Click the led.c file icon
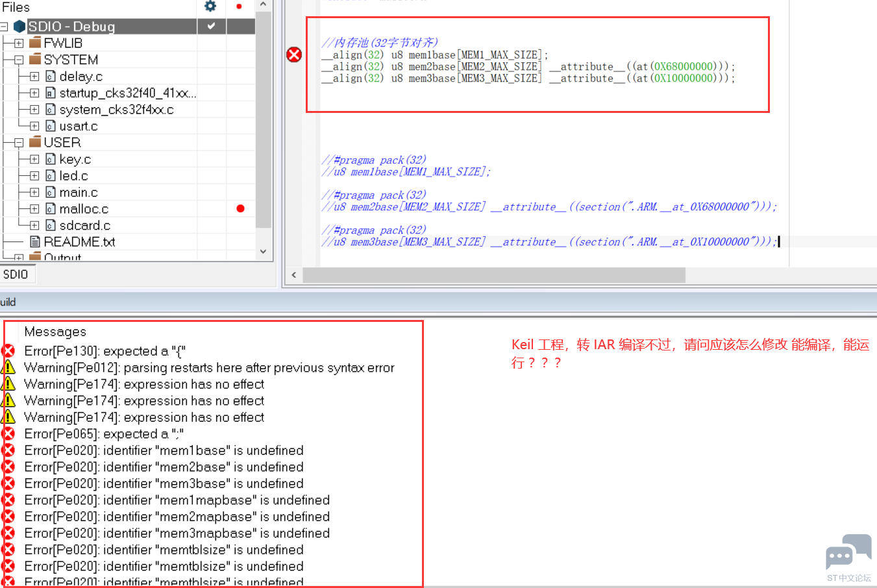This screenshot has height=588, width=877. 51,175
